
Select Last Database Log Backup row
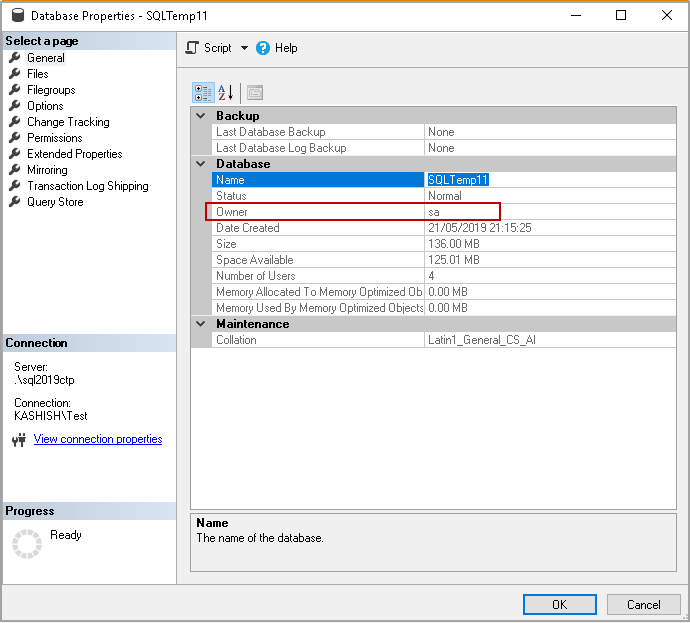(444, 148)
